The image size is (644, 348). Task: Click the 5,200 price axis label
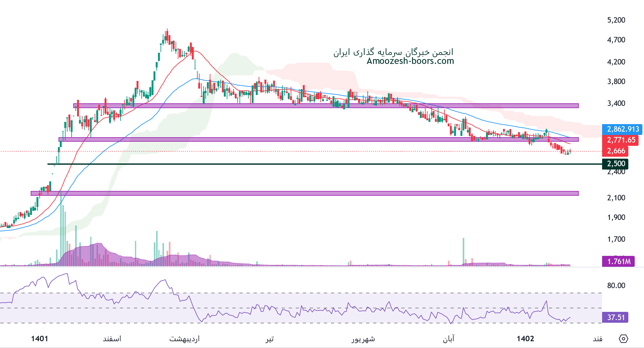click(x=616, y=20)
